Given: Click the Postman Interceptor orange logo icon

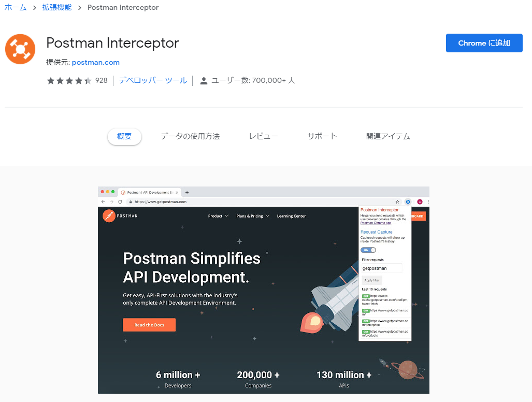Looking at the screenshot, I should point(20,49).
